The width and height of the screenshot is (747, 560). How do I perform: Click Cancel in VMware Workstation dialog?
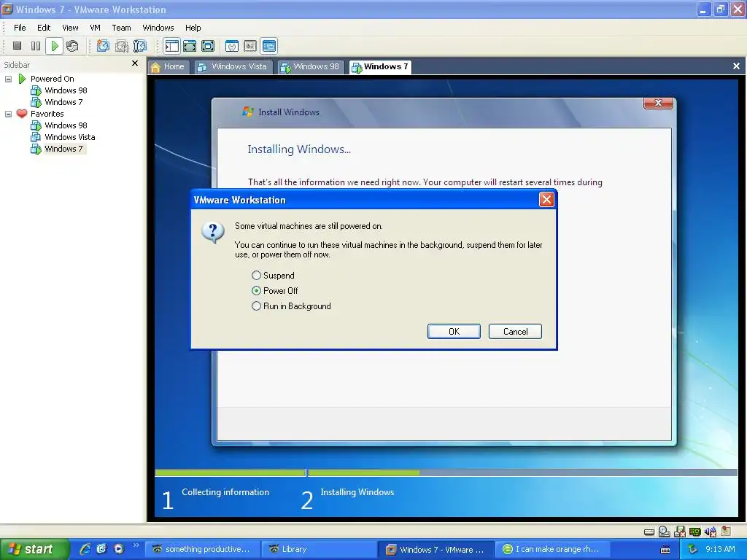515,332
